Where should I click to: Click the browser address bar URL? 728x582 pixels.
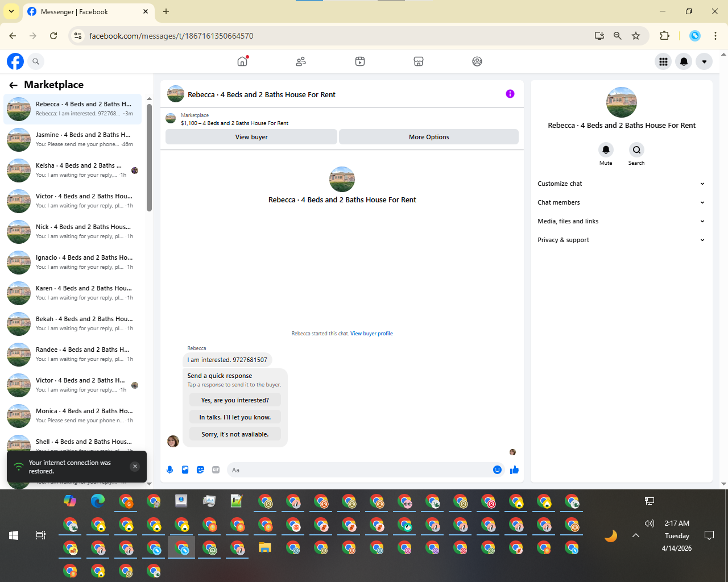171,36
